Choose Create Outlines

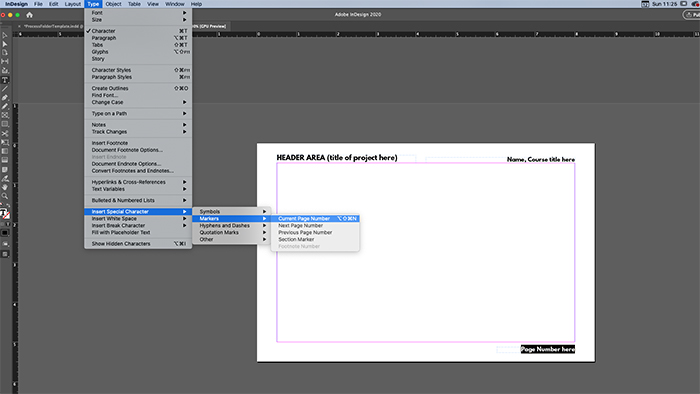[x=138, y=88]
